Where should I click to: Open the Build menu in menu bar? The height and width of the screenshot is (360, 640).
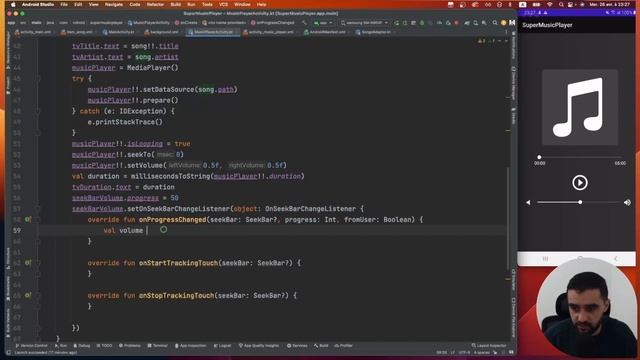coord(176,4)
